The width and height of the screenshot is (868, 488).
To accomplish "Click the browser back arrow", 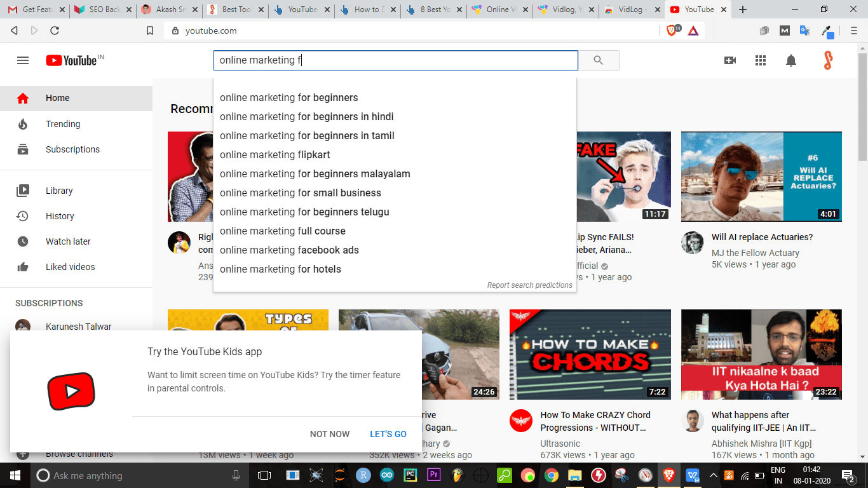I will 15,30.
